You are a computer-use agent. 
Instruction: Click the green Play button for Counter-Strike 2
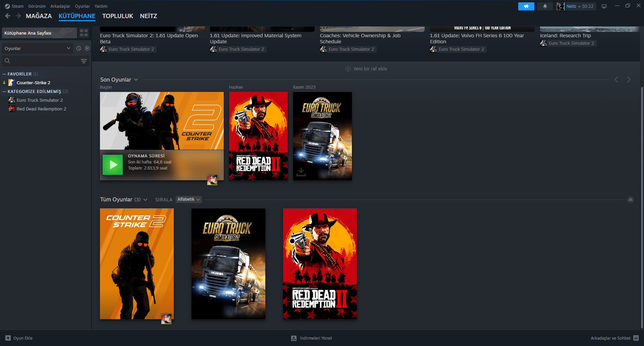113,165
